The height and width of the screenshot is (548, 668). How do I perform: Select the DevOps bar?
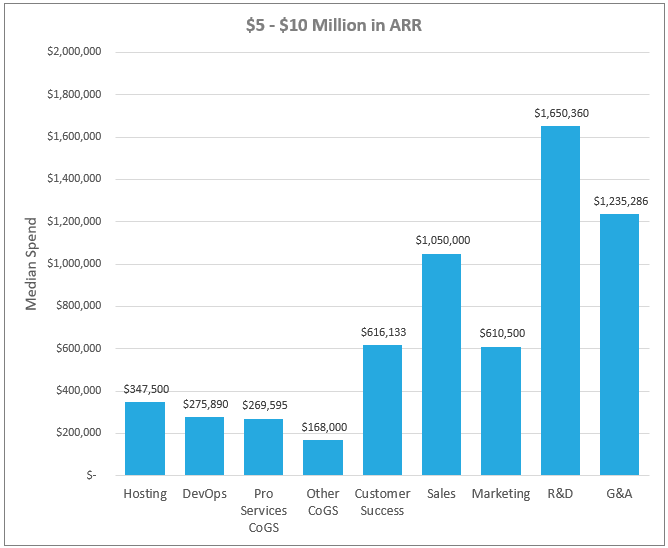tap(204, 446)
